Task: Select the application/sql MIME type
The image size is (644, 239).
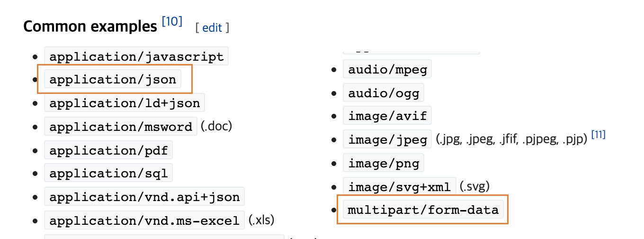Action: click(x=108, y=174)
